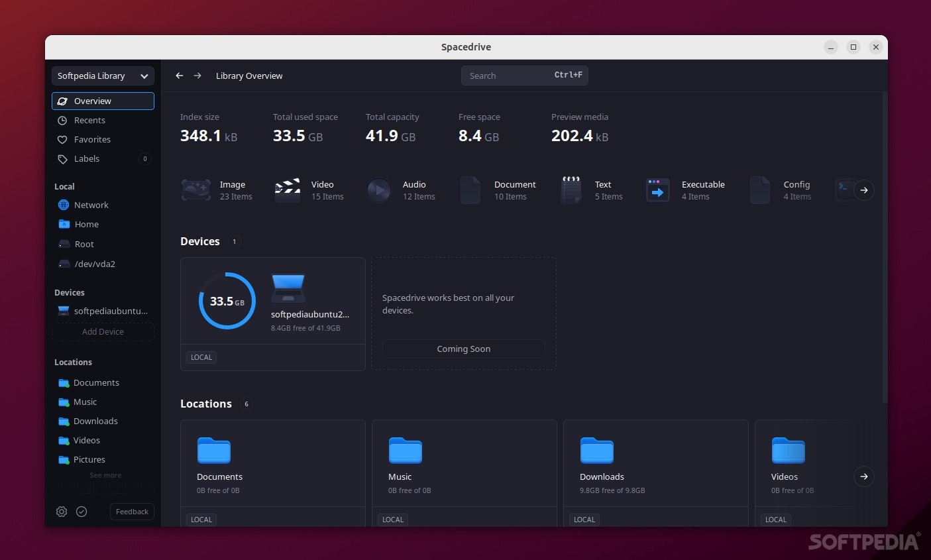Open Music location in sidebar
Image resolution: width=931 pixels, height=560 pixels.
coord(103,402)
